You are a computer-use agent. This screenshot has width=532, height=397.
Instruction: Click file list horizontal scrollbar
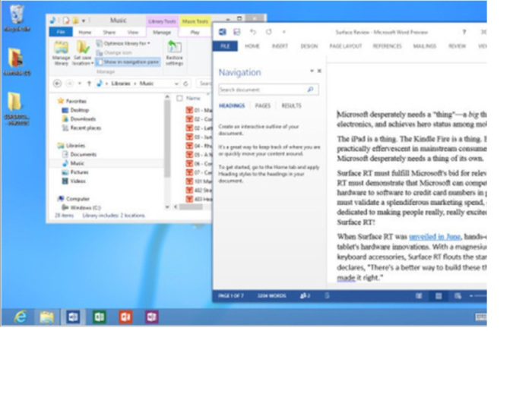pyautogui.click(x=191, y=206)
